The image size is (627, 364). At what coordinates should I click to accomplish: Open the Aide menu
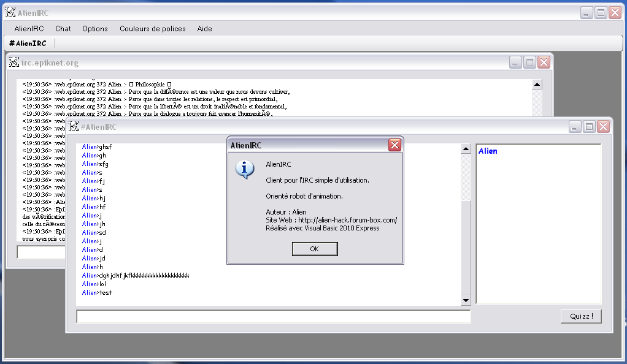click(x=205, y=29)
